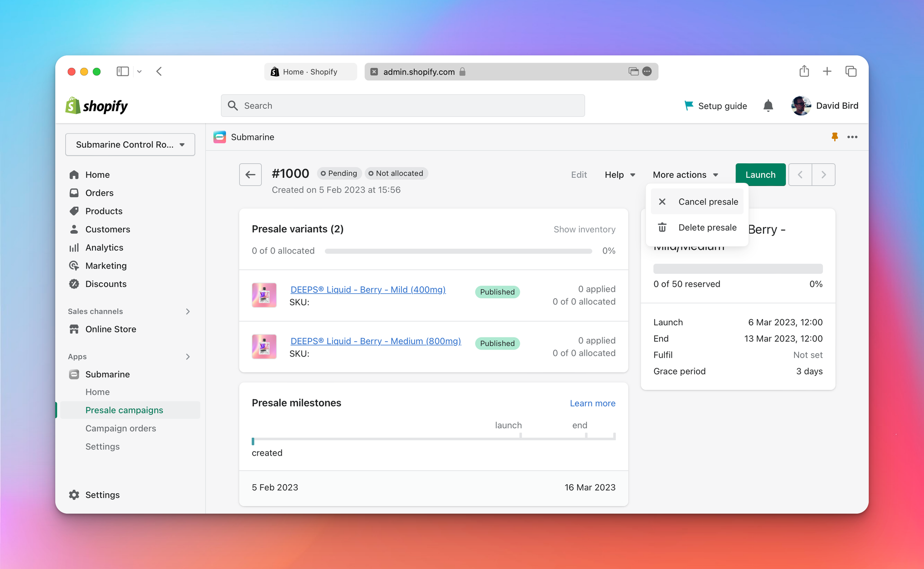Open the Submarine app in sidebar
Screen dimensions: 924x569
[107, 375]
